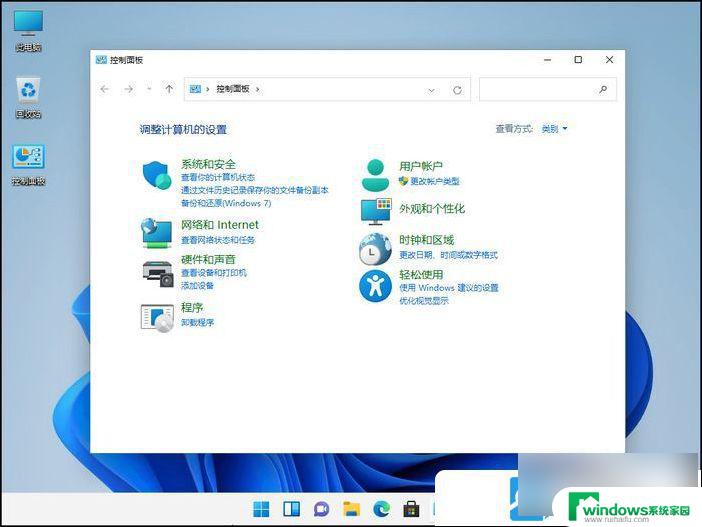Open the User Accounts person icon

[375, 175]
